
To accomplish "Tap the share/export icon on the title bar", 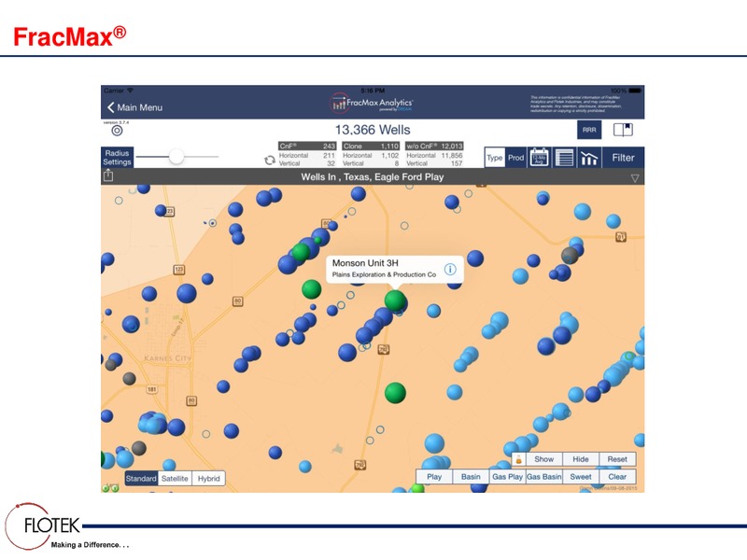I will coord(108,175).
